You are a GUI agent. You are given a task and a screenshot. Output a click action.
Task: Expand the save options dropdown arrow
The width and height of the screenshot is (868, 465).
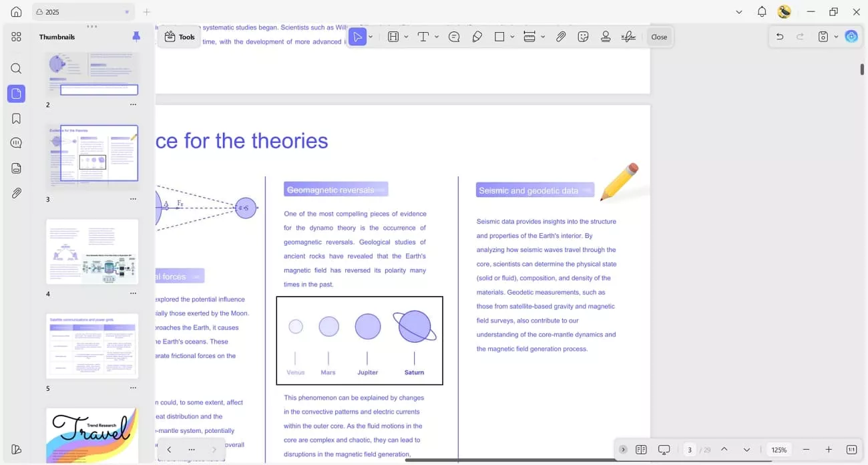[835, 37]
